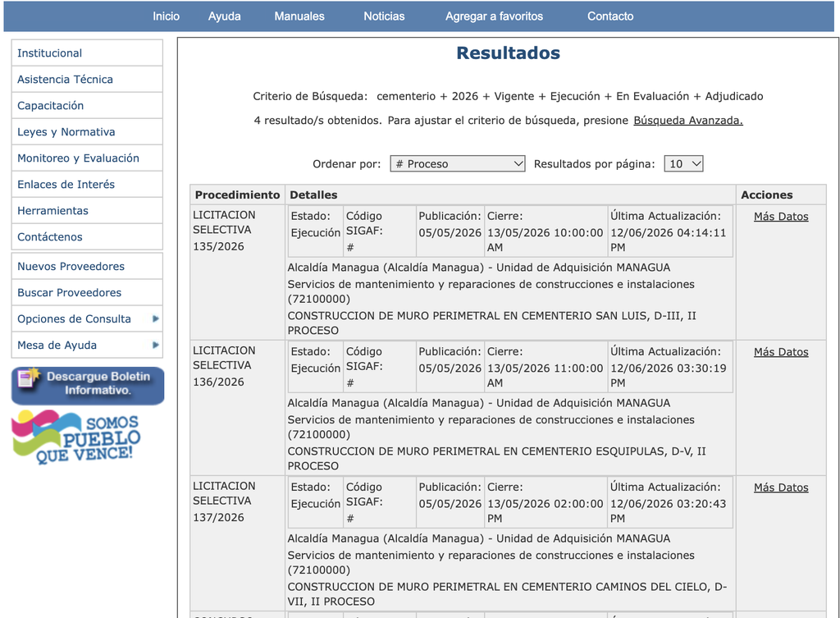The height and width of the screenshot is (618, 840).
Task: Select Capacitación in the sidebar
Action: (x=87, y=106)
